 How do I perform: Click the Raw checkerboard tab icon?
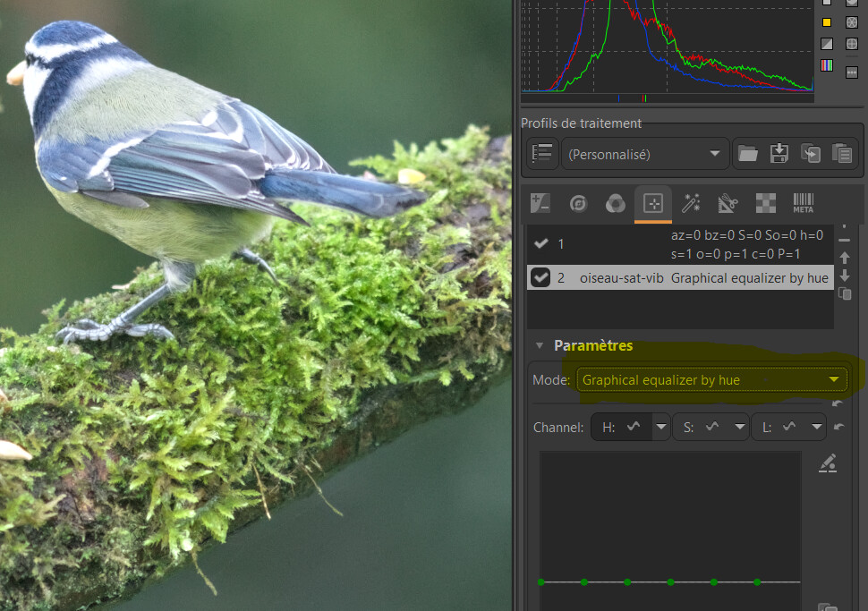tap(765, 203)
